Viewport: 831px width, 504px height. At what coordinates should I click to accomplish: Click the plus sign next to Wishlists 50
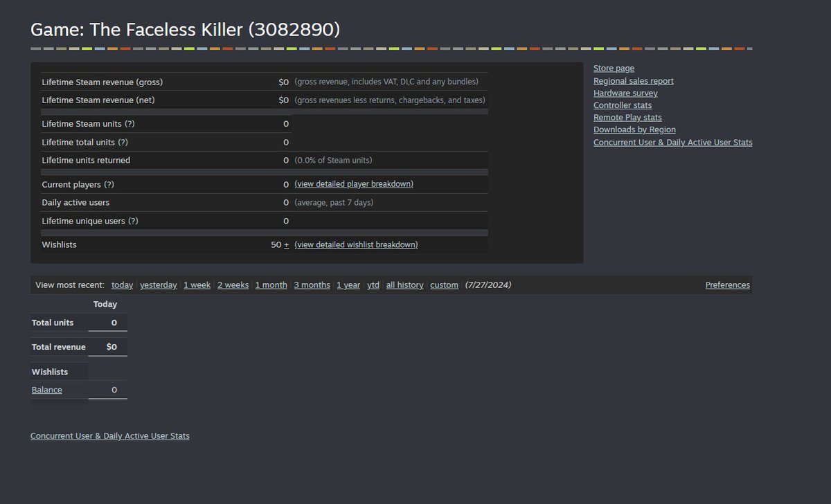[287, 245]
